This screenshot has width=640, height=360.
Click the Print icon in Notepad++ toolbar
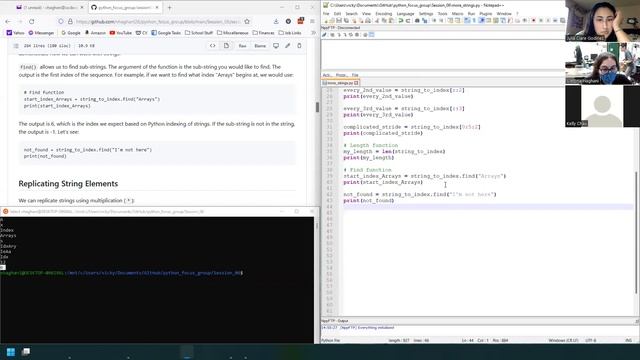click(367, 20)
